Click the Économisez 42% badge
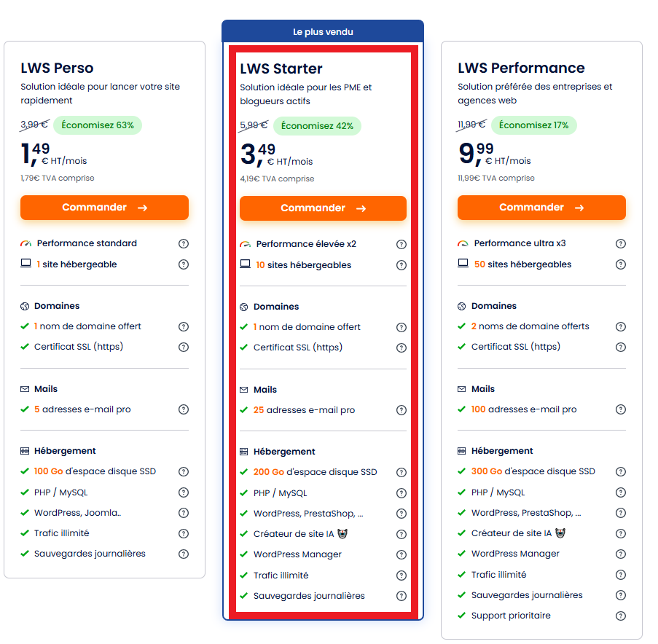658x644 pixels. 317,126
